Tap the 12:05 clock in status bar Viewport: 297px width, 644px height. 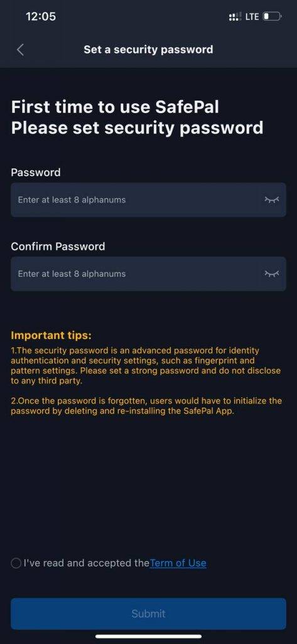(x=41, y=16)
